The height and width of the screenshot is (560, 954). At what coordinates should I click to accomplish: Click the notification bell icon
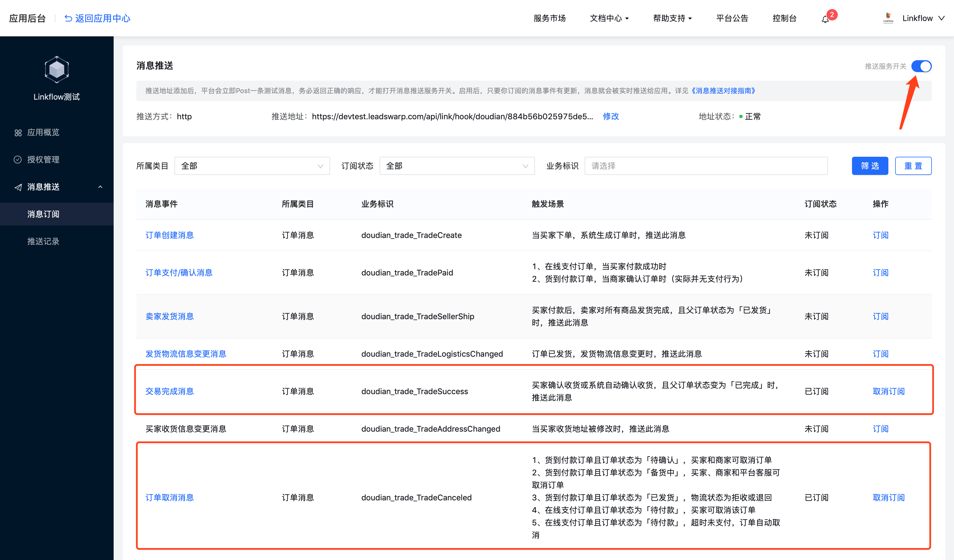[825, 19]
